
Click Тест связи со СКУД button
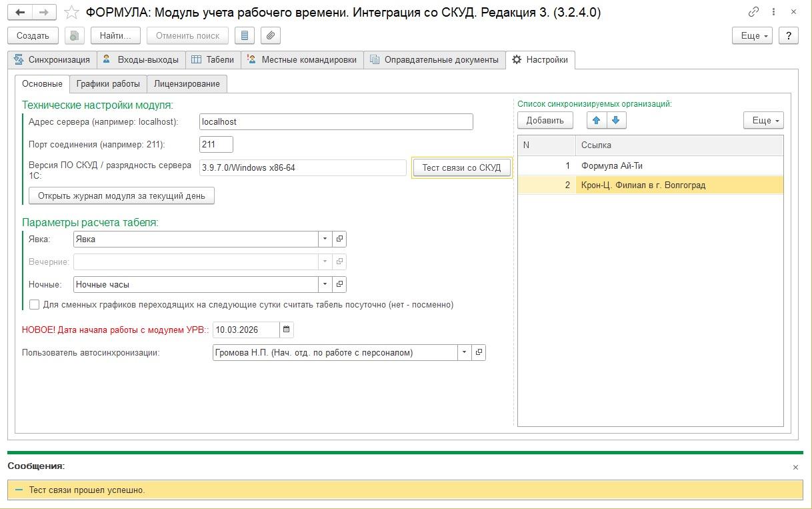[461, 167]
